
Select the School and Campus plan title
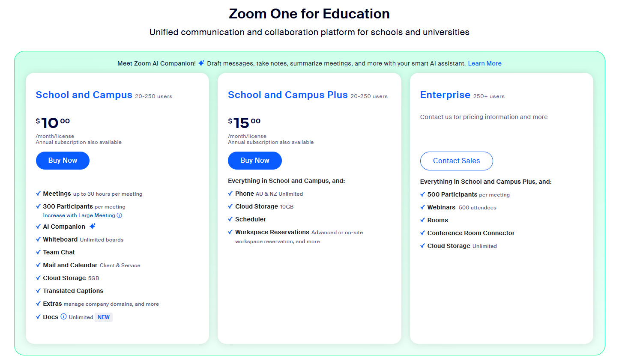pos(84,95)
